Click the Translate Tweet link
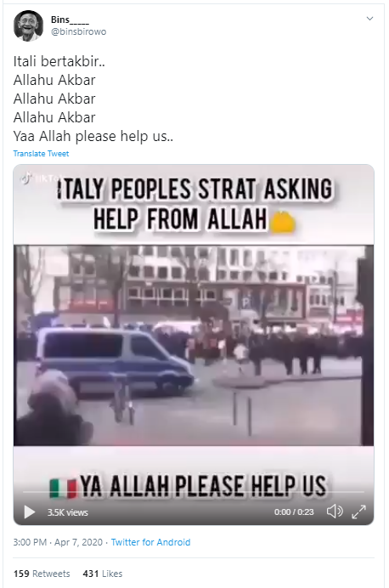 pyautogui.click(x=41, y=154)
